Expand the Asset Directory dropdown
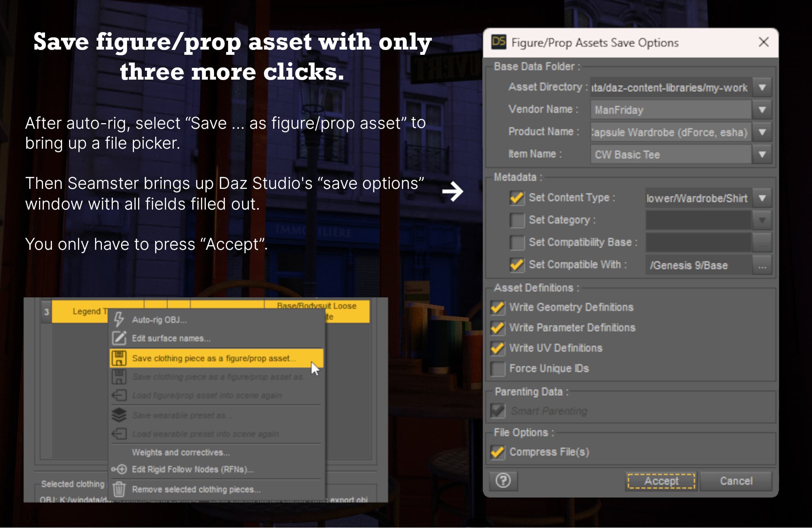Screen dimensions: 812x528 [762, 88]
